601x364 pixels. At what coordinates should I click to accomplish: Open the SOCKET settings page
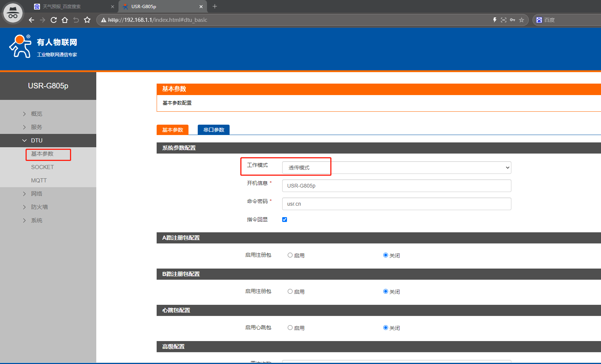point(42,167)
